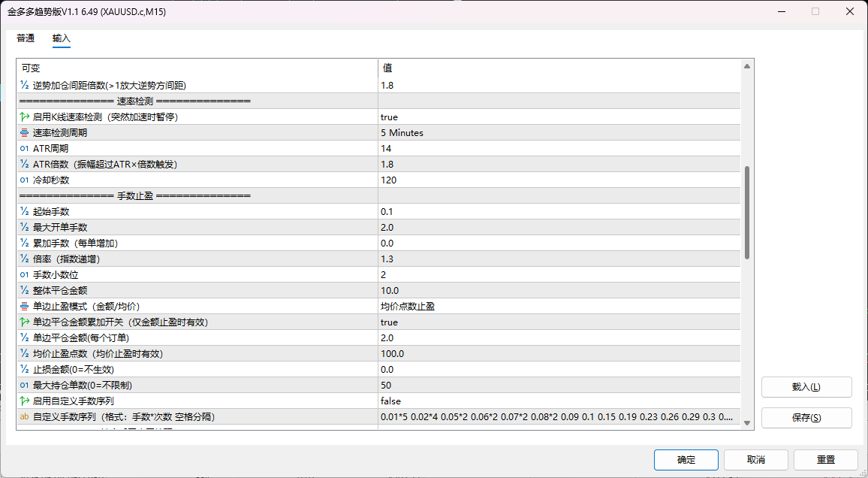Click the bool icon beside 单边平仓金额累加开关
The image size is (868, 478).
[x=24, y=322]
